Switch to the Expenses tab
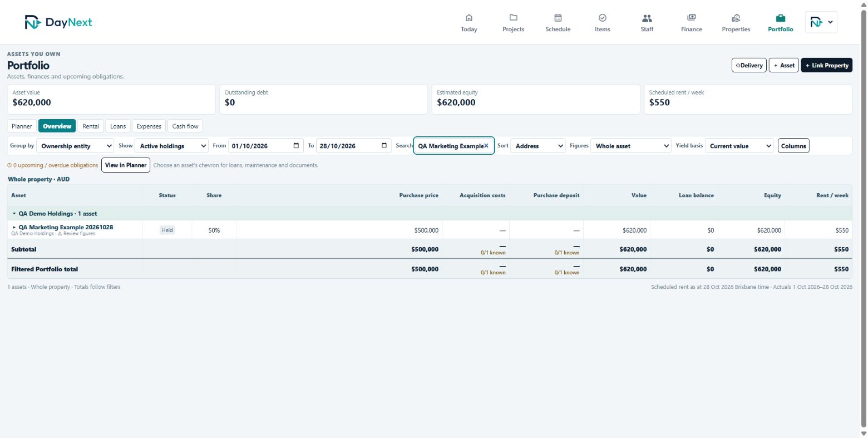 click(149, 126)
